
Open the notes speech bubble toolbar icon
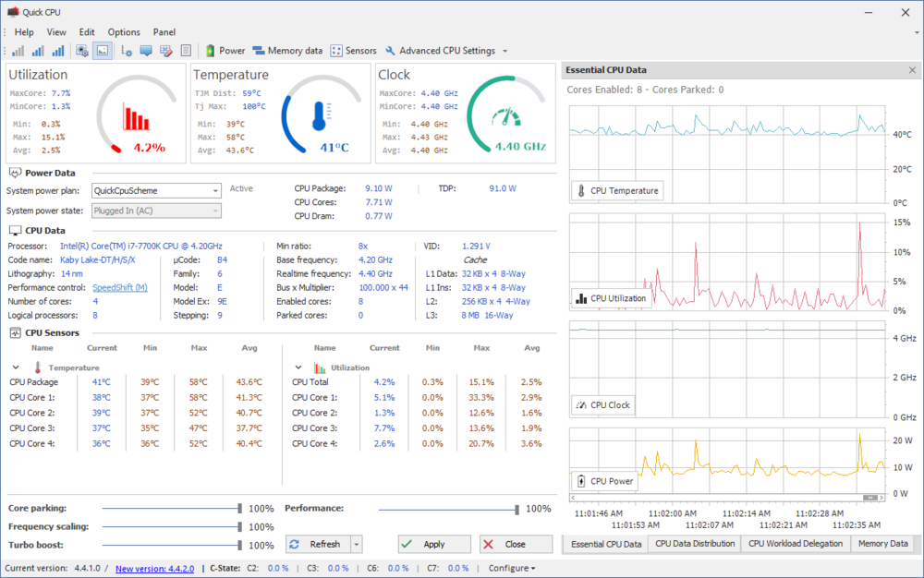point(146,51)
